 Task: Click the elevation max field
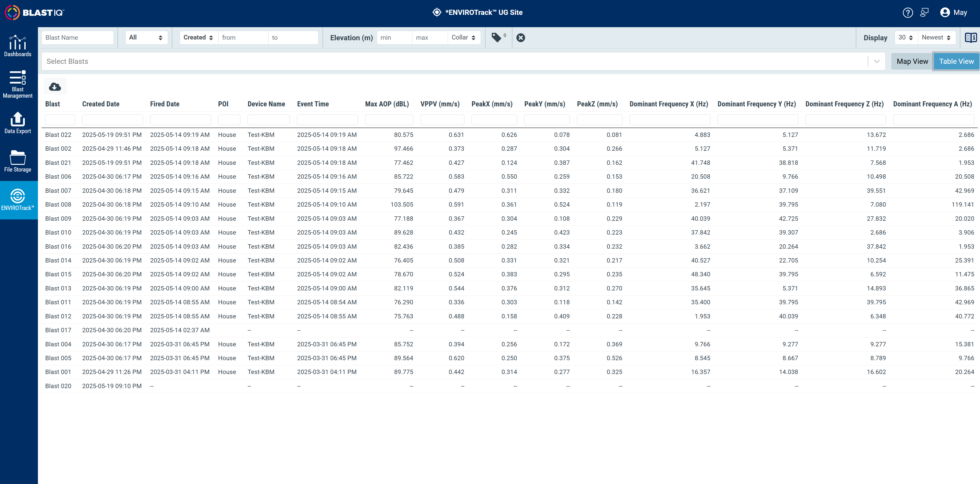(430, 37)
